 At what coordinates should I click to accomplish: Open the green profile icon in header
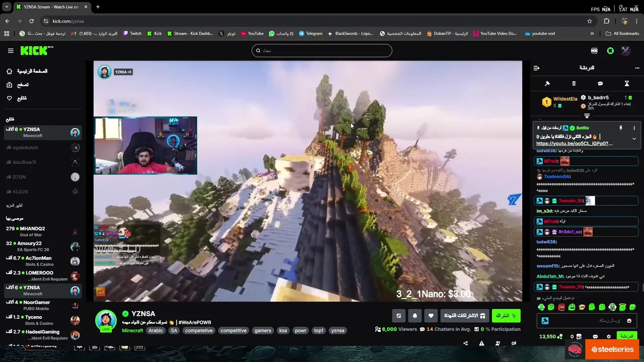point(610,51)
